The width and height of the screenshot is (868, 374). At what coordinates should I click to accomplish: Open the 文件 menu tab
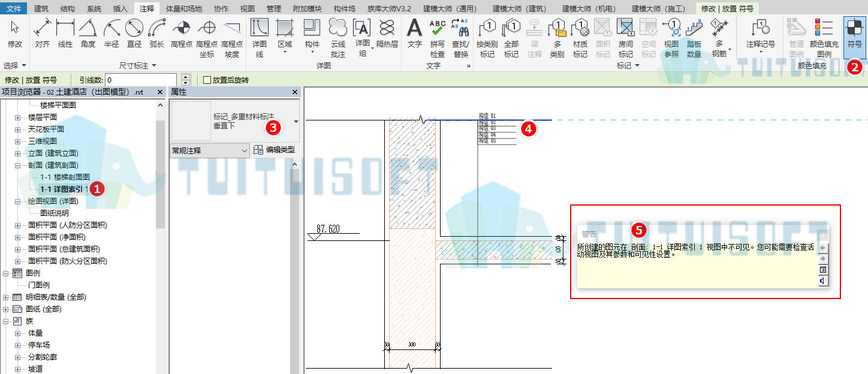[x=14, y=8]
